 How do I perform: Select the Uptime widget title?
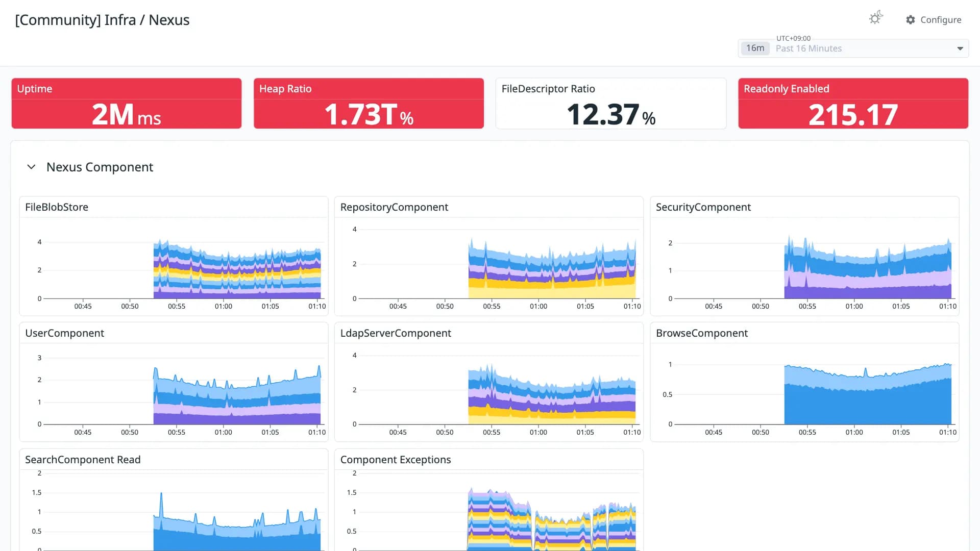[x=35, y=89]
